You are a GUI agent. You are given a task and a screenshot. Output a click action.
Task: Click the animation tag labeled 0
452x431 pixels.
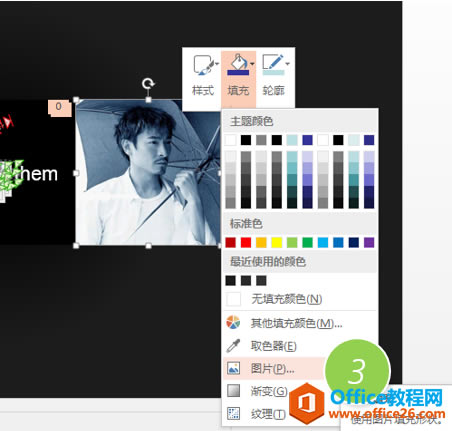tap(59, 107)
